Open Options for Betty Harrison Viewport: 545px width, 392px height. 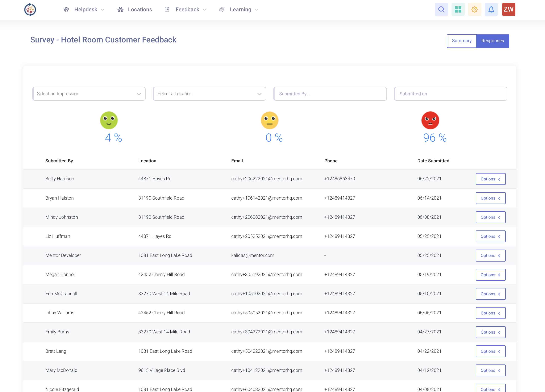coord(490,179)
